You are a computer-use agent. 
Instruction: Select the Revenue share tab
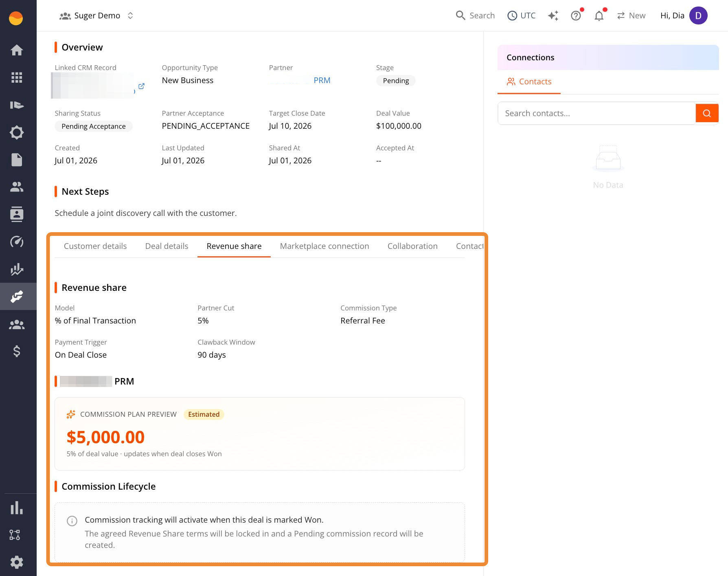[x=234, y=246]
